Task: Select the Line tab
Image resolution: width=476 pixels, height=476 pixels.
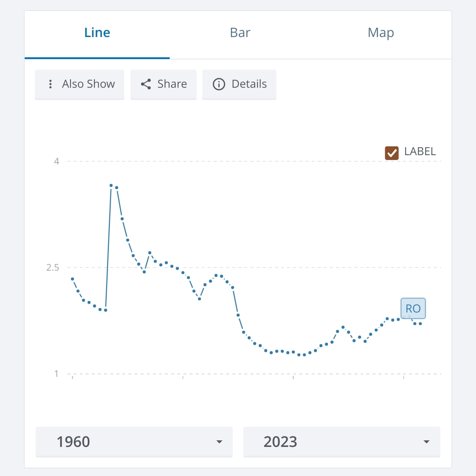Action: [x=97, y=33]
